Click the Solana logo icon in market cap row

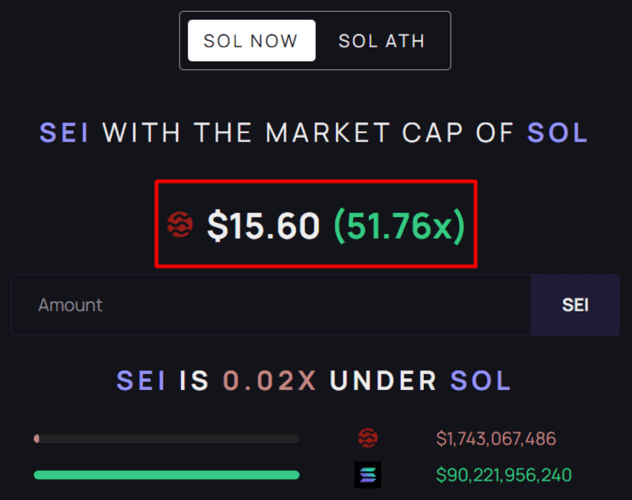coord(367,474)
